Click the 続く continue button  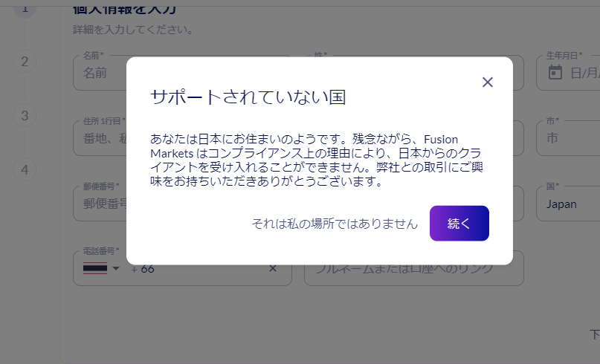(459, 224)
